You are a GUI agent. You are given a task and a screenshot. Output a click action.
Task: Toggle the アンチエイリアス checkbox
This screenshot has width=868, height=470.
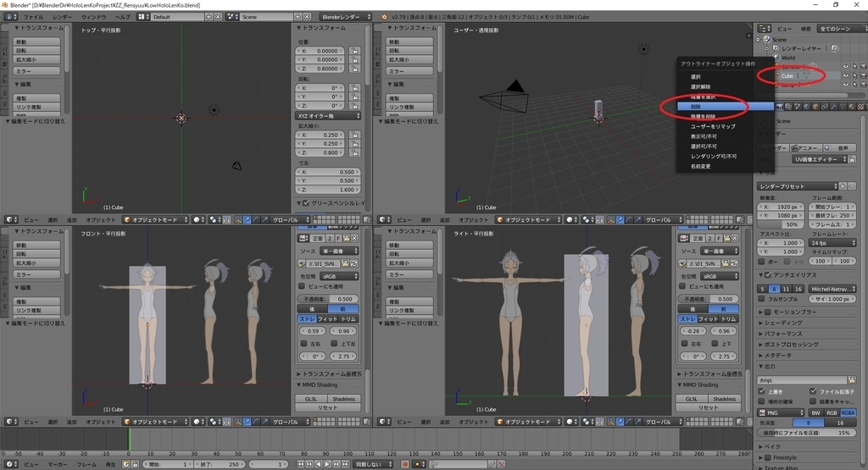(768, 274)
